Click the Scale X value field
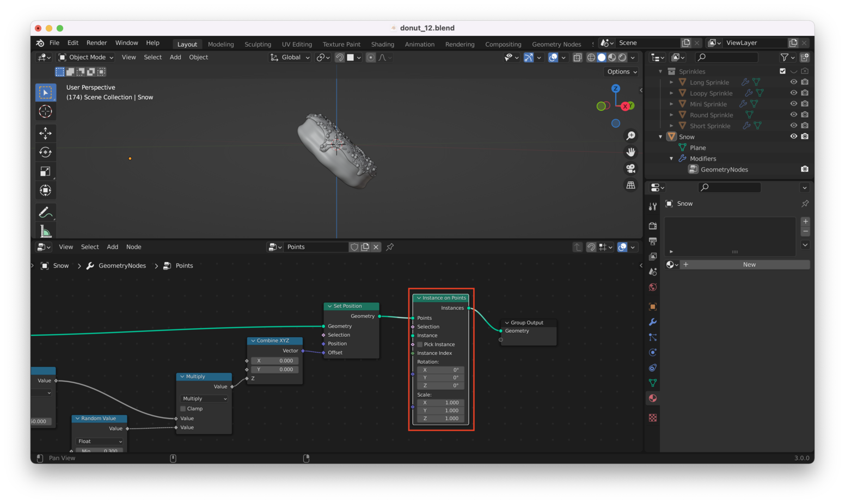 [x=440, y=403]
